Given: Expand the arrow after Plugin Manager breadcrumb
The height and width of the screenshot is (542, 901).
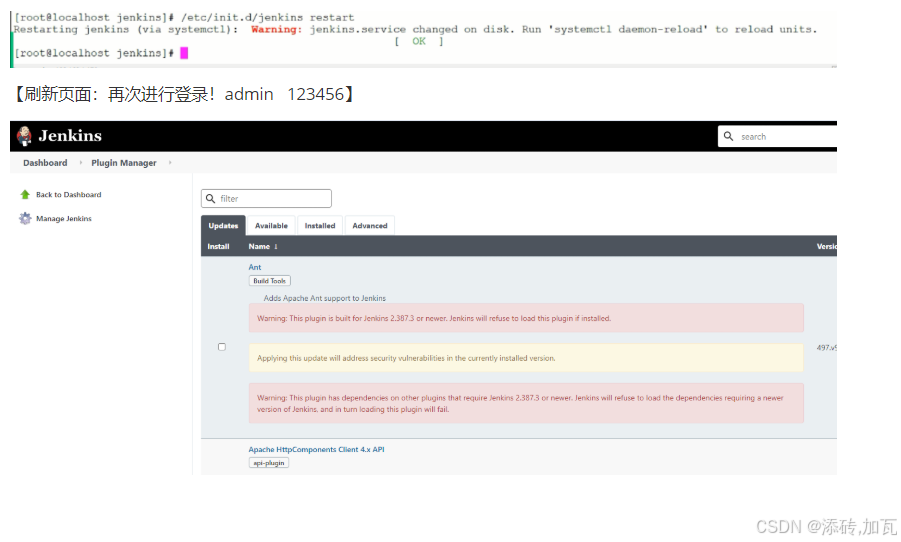Looking at the screenshot, I should point(170,163).
